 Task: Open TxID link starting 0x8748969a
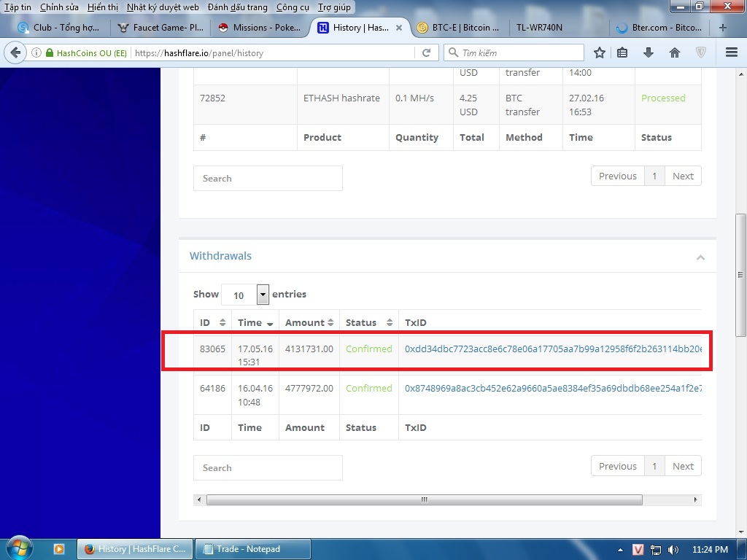(x=553, y=389)
